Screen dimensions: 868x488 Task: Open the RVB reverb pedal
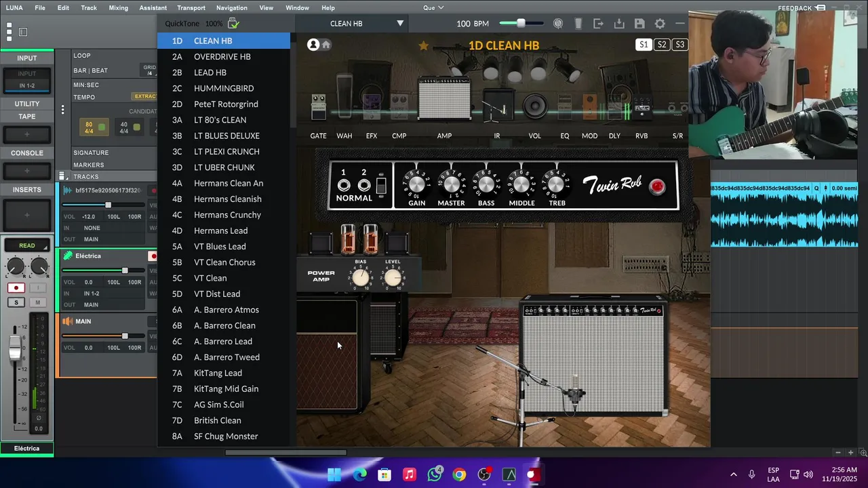642,108
